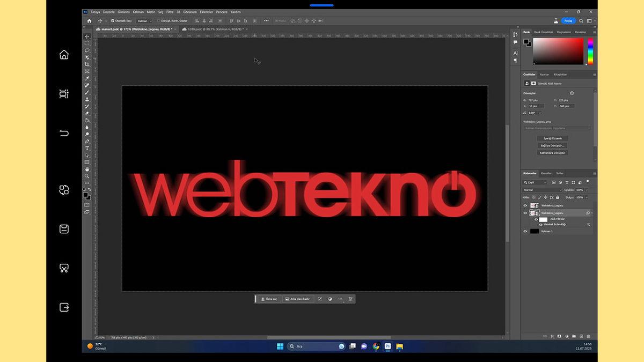Click the İçeriği Düzenle button

(x=552, y=138)
